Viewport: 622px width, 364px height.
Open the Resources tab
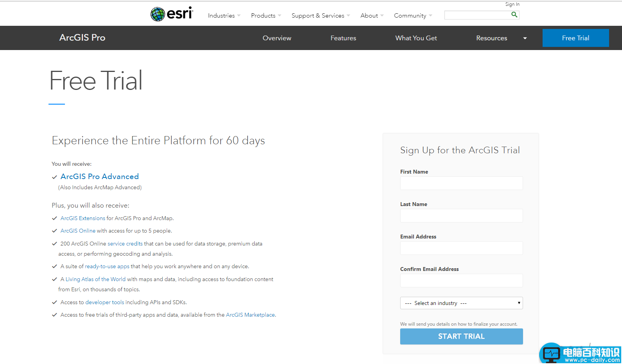492,38
